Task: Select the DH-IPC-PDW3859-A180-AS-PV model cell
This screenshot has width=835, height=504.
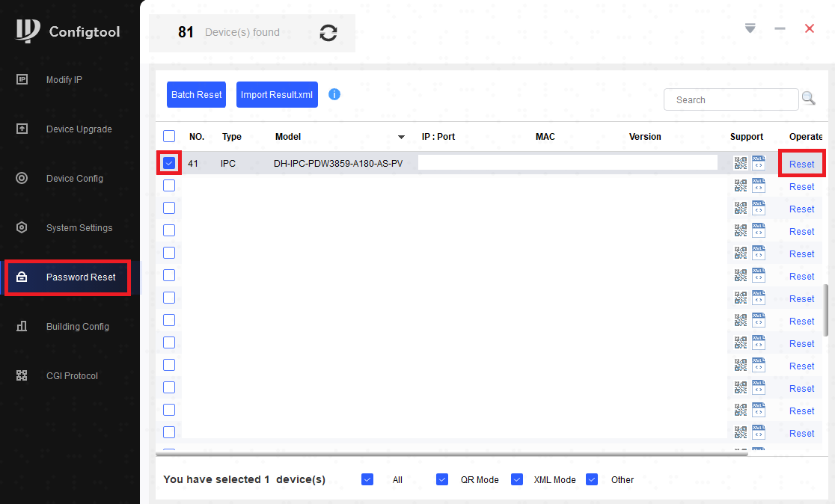Action: [338, 163]
